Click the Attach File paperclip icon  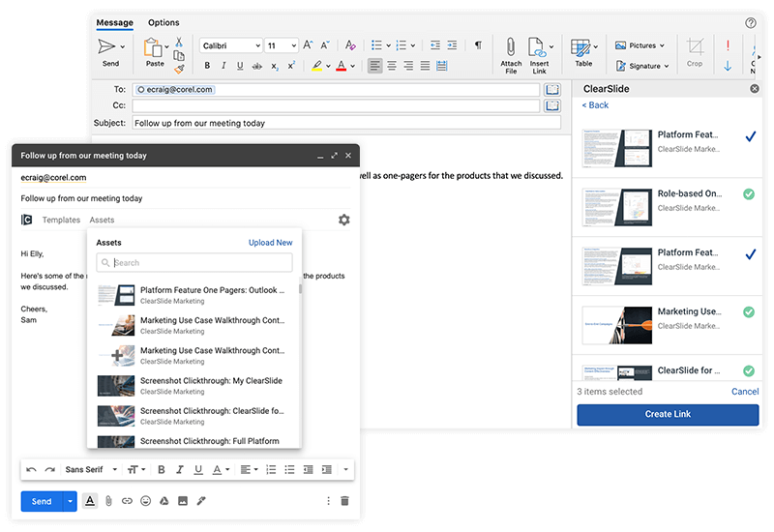[511, 47]
